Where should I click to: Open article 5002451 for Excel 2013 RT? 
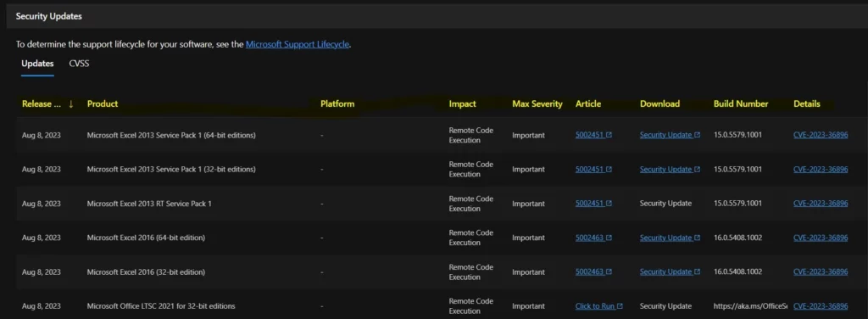(x=593, y=204)
